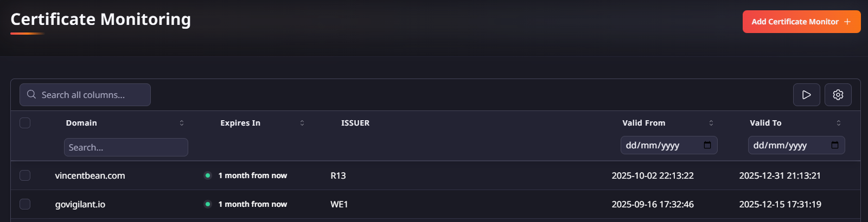This screenshot has width=868, height=222.
Task: Click green status dot for vincentbean.com
Action: pyautogui.click(x=207, y=175)
